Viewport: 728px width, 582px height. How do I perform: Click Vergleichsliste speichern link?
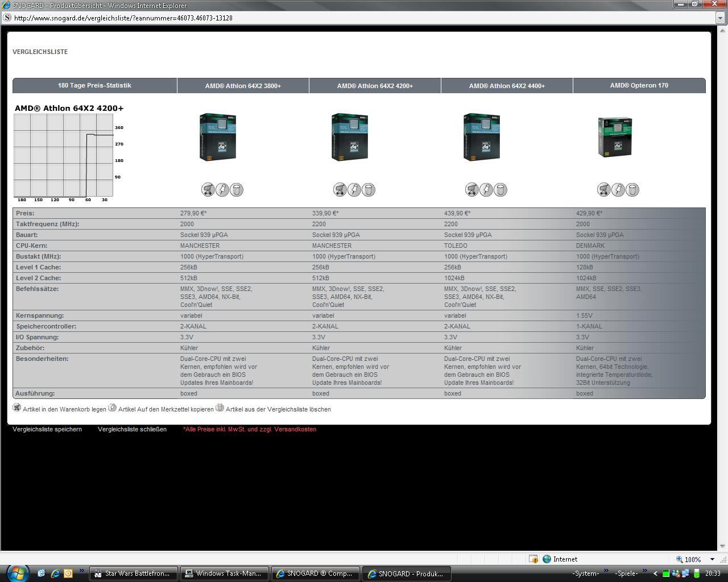(47, 429)
